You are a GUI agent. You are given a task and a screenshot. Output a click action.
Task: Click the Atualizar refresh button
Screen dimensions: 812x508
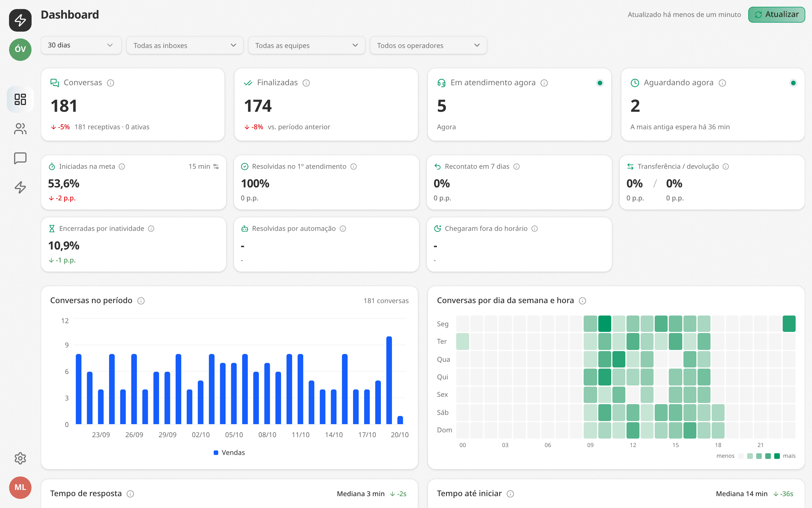[x=776, y=14]
